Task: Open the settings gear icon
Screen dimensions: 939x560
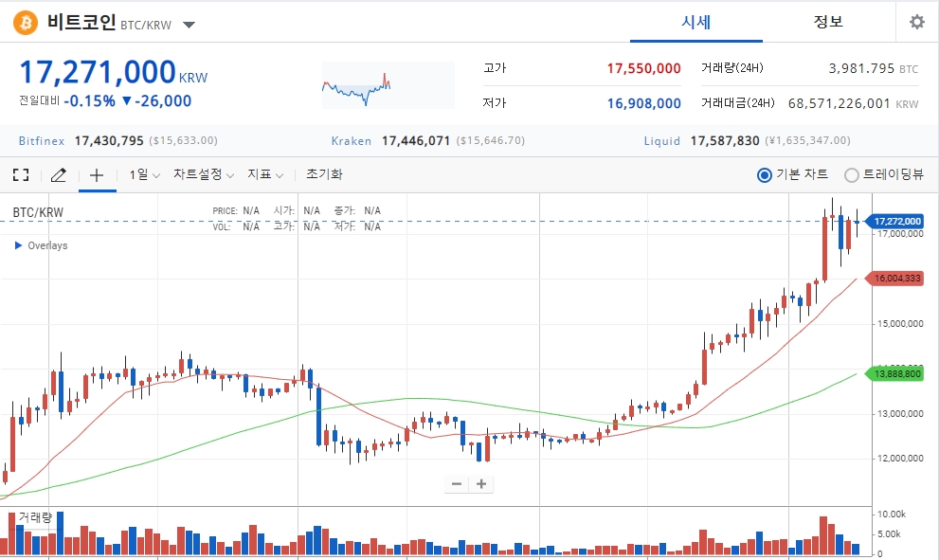Action: click(x=917, y=22)
